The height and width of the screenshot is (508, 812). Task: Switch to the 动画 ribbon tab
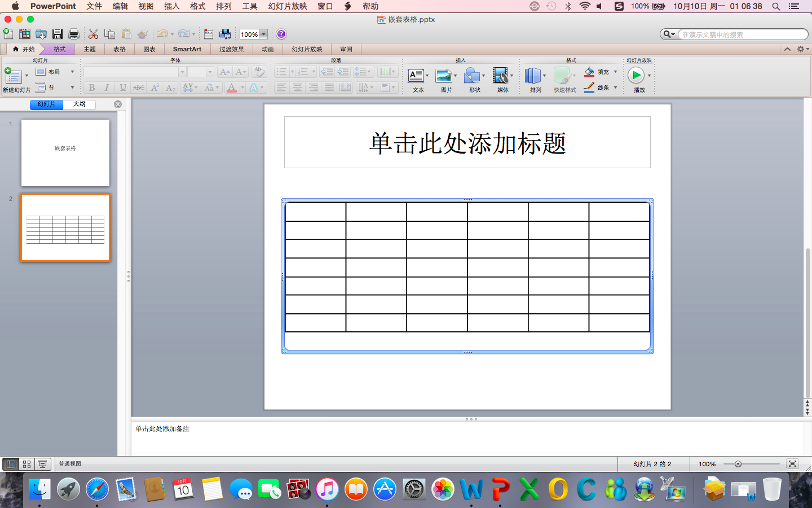pos(268,49)
